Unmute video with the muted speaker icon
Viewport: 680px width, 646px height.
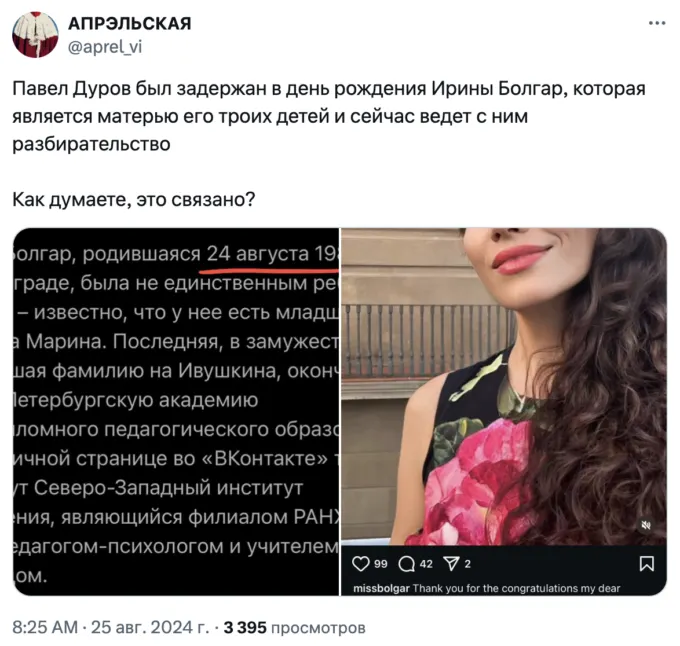pyautogui.click(x=646, y=525)
